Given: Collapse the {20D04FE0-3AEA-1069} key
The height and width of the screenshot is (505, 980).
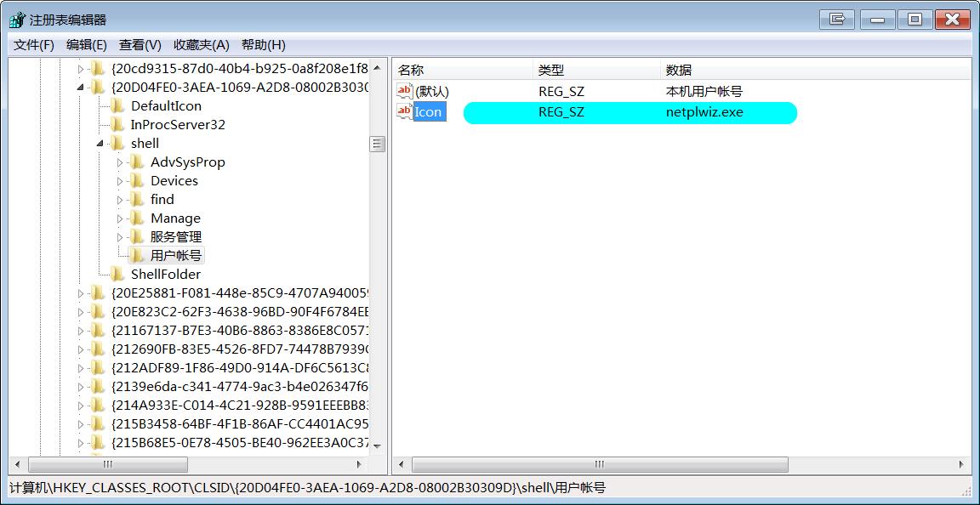Looking at the screenshot, I should point(80,87).
